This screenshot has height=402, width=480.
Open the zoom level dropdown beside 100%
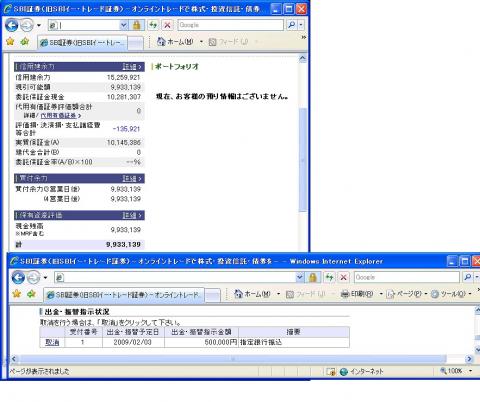[x=470, y=371]
